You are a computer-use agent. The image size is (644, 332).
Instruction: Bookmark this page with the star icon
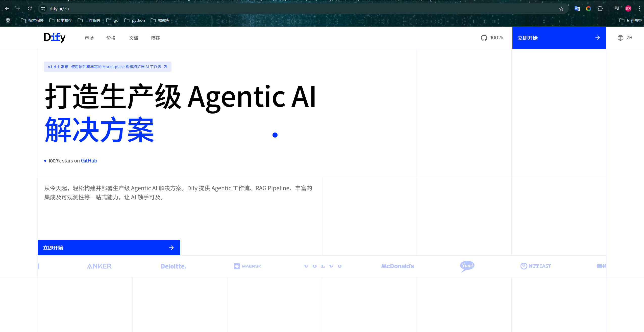point(561,9)
